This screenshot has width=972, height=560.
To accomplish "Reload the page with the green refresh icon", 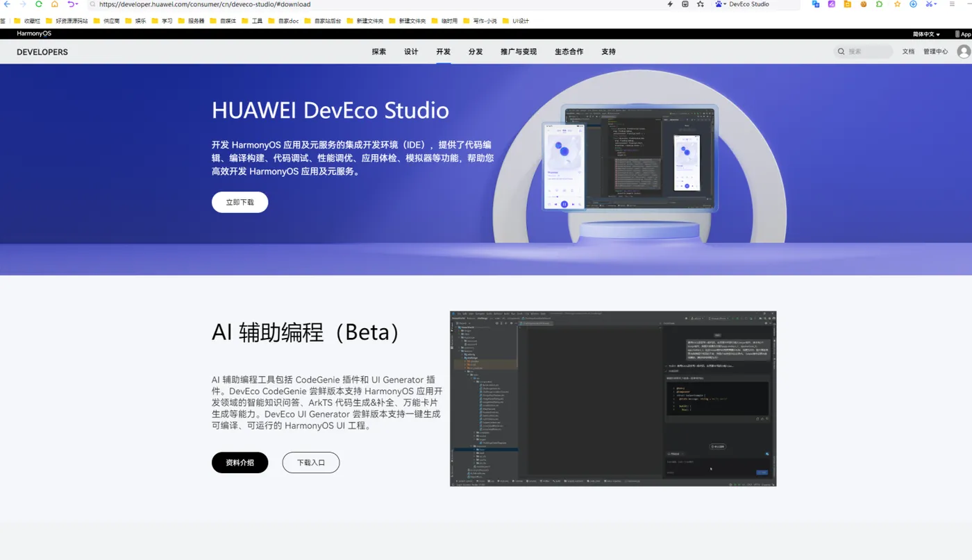I will [x=39, y=4].
